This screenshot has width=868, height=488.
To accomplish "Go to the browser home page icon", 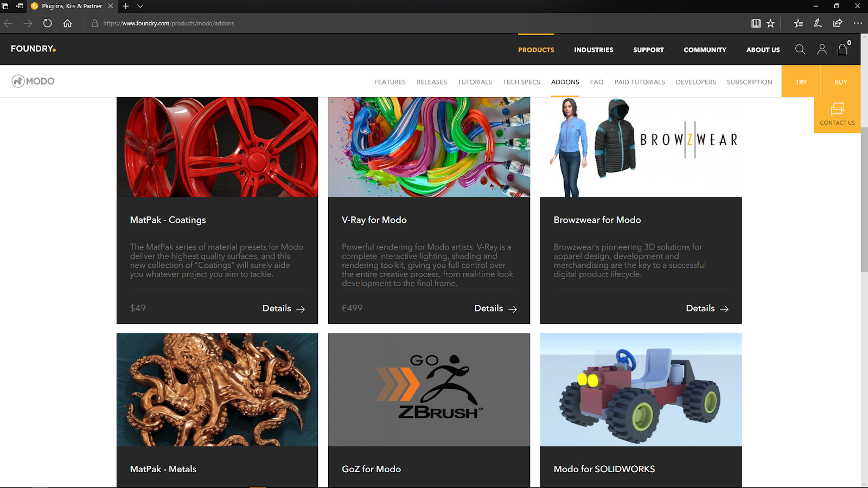I will [x=67, y=23].
